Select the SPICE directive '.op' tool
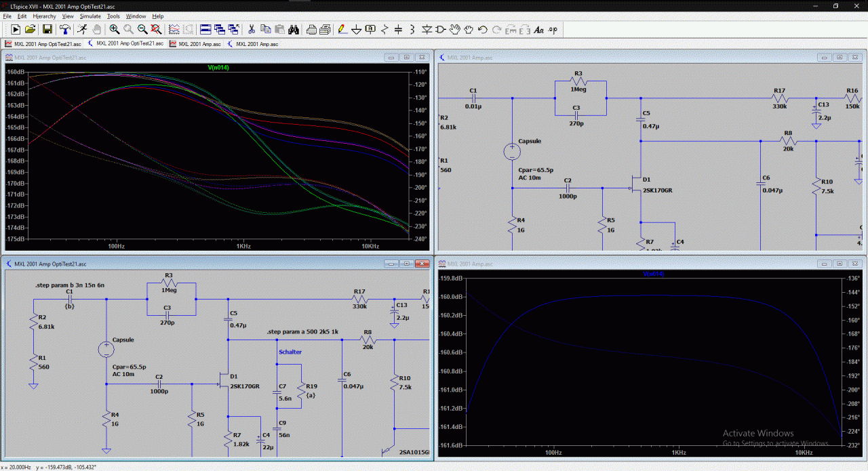This screenshot has width=868, height=471. coord(553,29)
